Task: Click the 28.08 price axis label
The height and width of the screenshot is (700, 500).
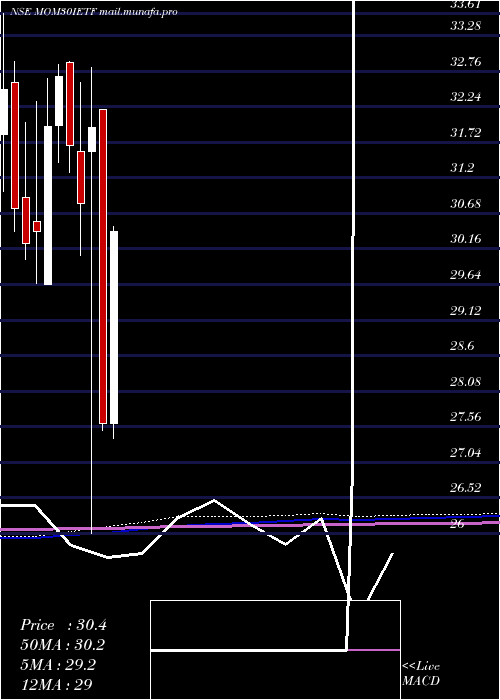Action: pyautogui.click(x=465, y=382)
